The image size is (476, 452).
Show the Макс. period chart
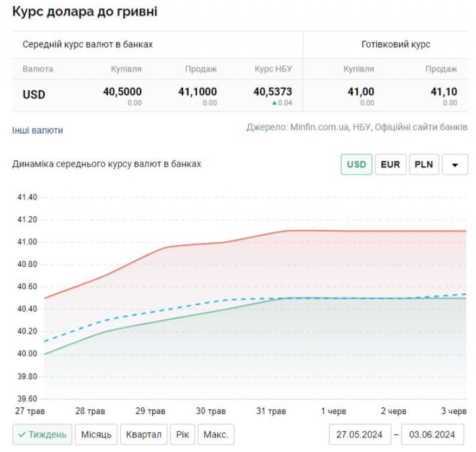[x=215, y=435]
